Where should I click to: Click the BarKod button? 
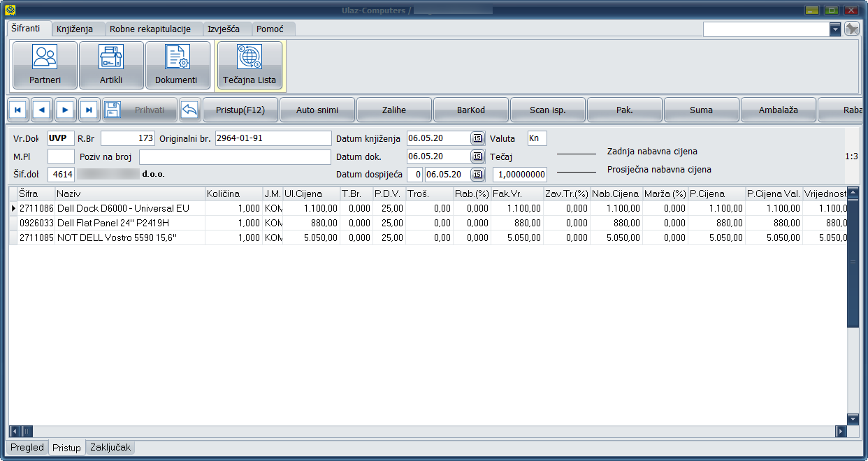[471, 110]
